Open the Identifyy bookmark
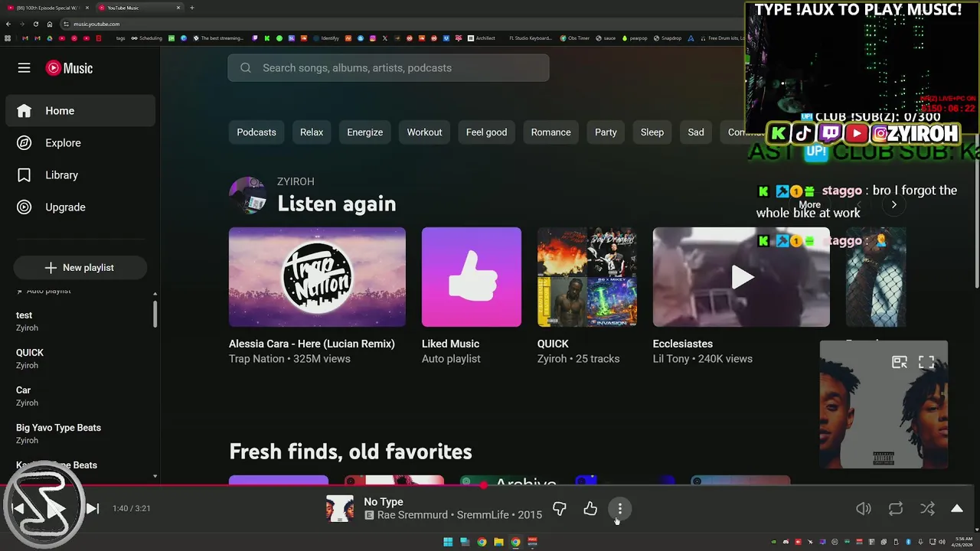The image size is (980, 551). (325, 38)
